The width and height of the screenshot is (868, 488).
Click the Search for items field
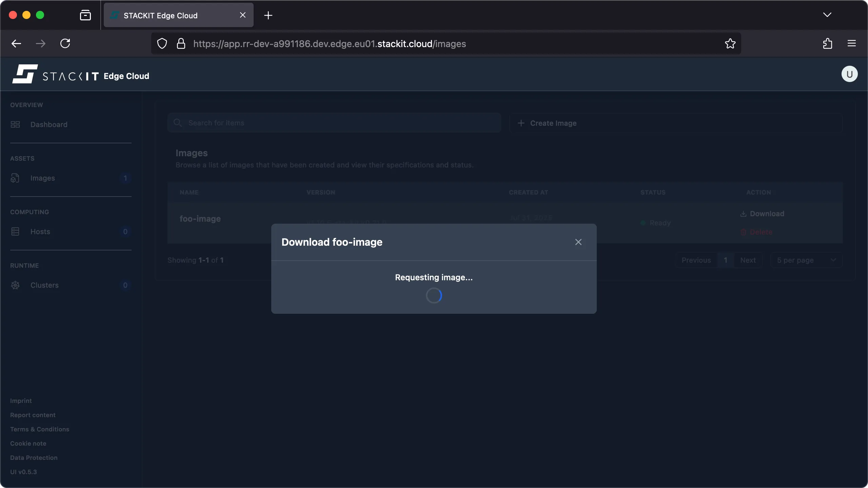[334, 123]
